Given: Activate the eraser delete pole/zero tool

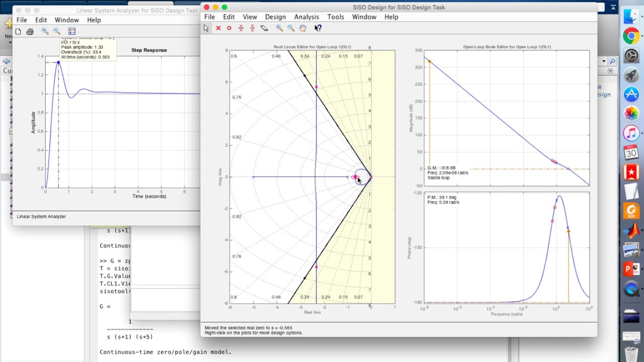Looking at the screenshot, I should [264, 28].
